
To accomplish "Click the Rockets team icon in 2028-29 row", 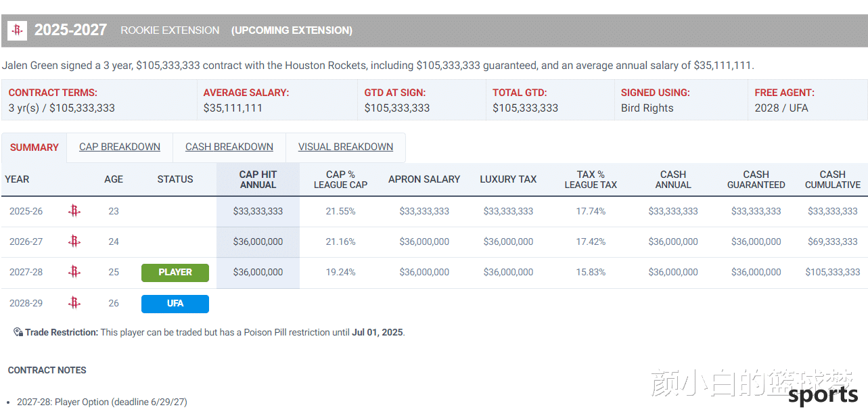I will click(x=74, y=303).
